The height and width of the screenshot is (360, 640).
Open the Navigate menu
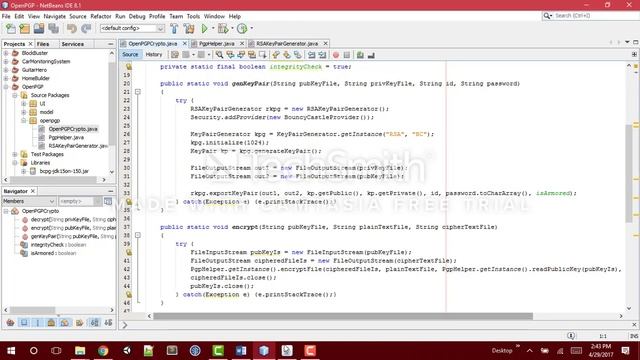tap(55, 16)
